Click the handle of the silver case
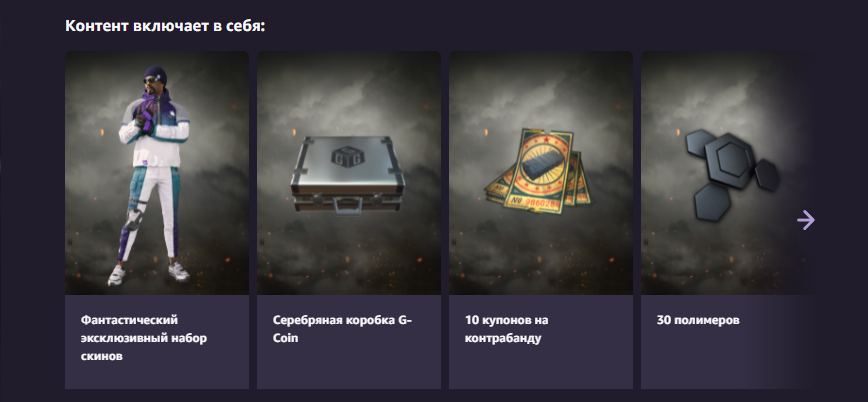The width and height of the screenshot is (868, 402). [348, 206]
